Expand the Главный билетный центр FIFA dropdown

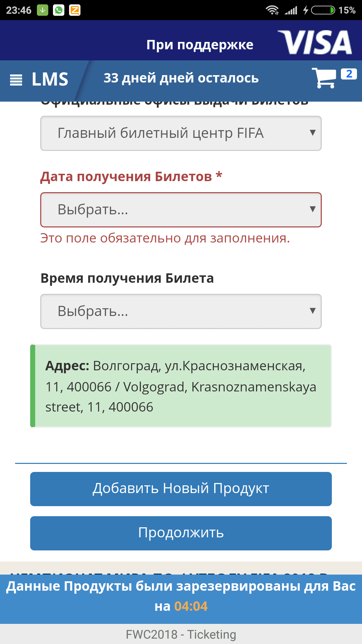pyautogui.click(x=181, y=133)
